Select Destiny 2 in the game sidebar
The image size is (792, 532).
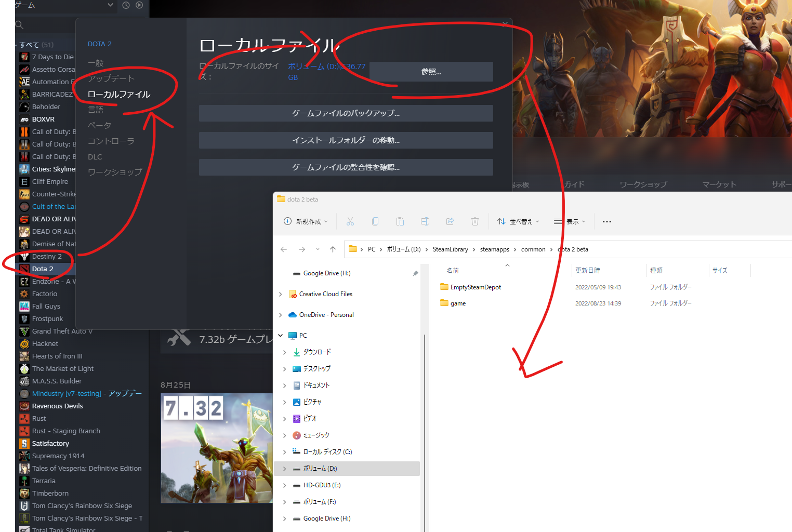[47, 256]
